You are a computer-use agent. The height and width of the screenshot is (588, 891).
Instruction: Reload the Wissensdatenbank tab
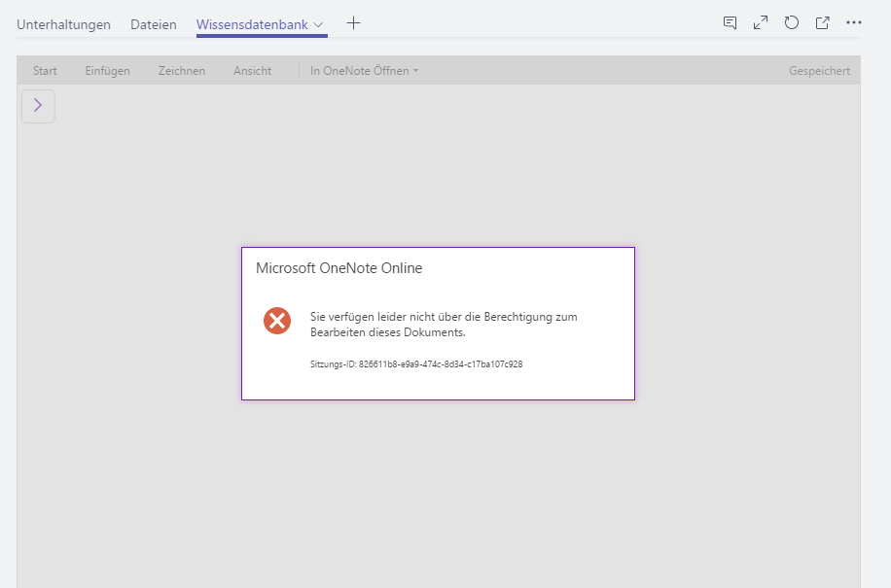click(x=792, y=22)
